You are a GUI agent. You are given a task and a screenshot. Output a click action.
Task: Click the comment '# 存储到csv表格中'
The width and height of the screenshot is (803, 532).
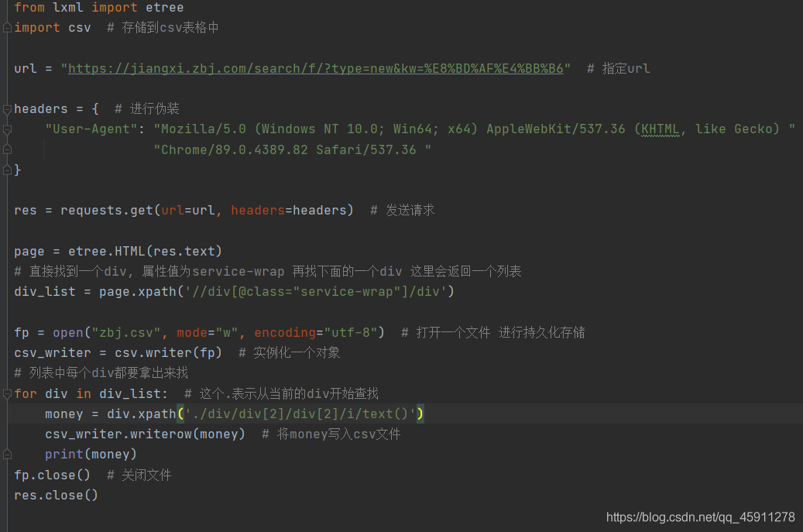[x=163, y=28]
